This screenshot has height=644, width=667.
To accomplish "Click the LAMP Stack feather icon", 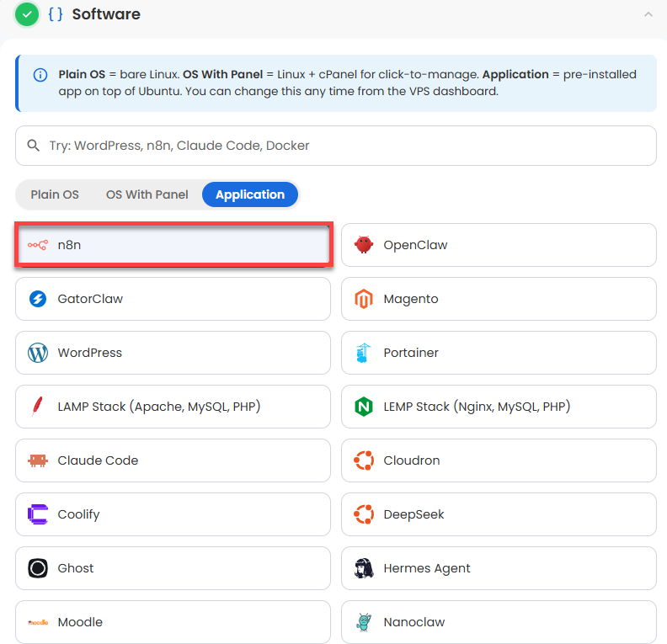I will [x=37, y=407].
